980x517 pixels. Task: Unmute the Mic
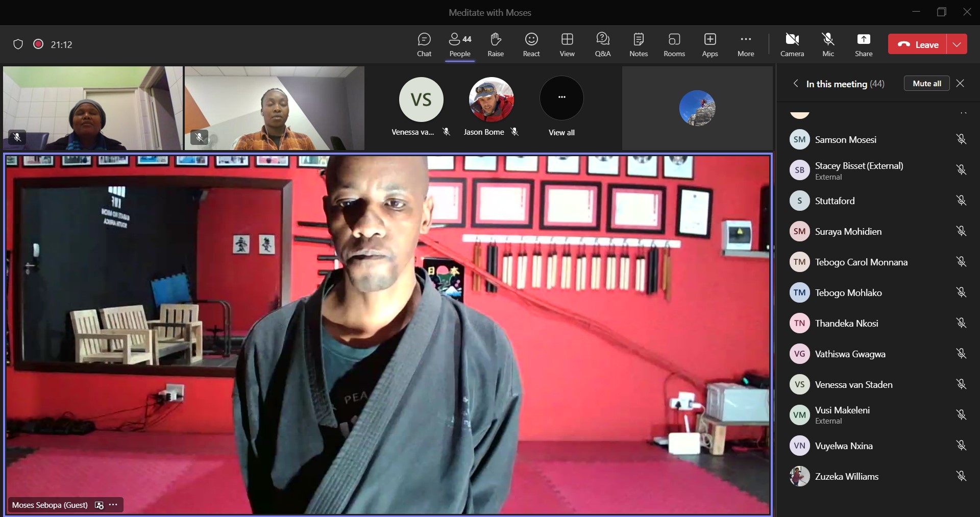(828, 45)
